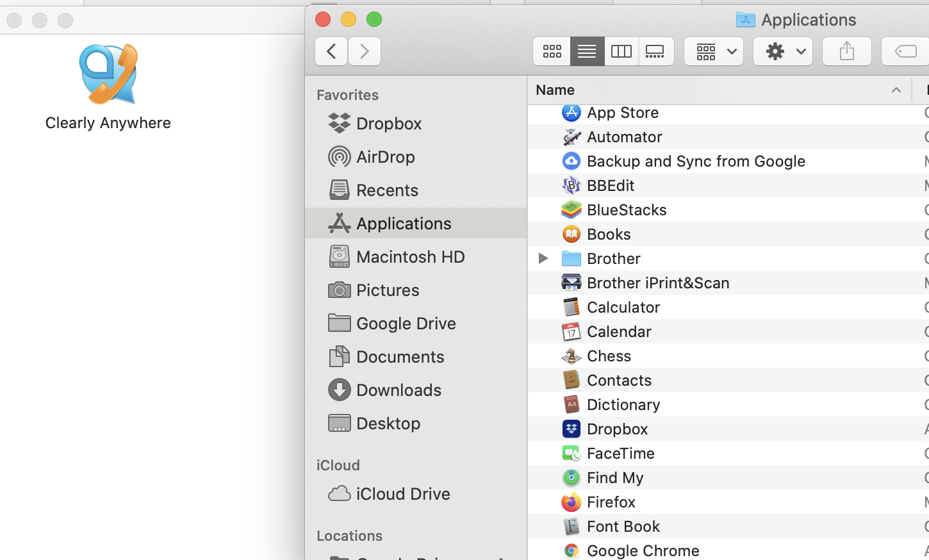Viewport: 929px width, 560px height.
Task: Click the Calculator app icon
Action: (571, 307)
